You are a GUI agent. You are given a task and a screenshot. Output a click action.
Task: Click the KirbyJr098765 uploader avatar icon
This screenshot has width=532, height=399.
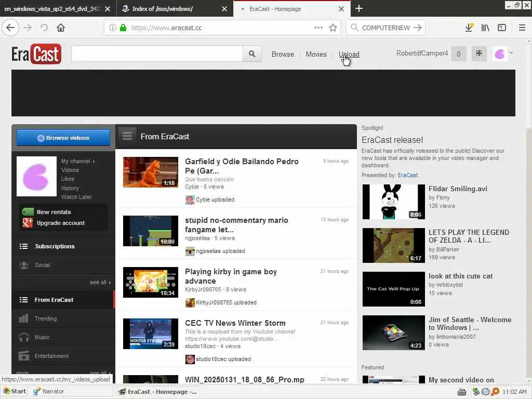[190, 303]
